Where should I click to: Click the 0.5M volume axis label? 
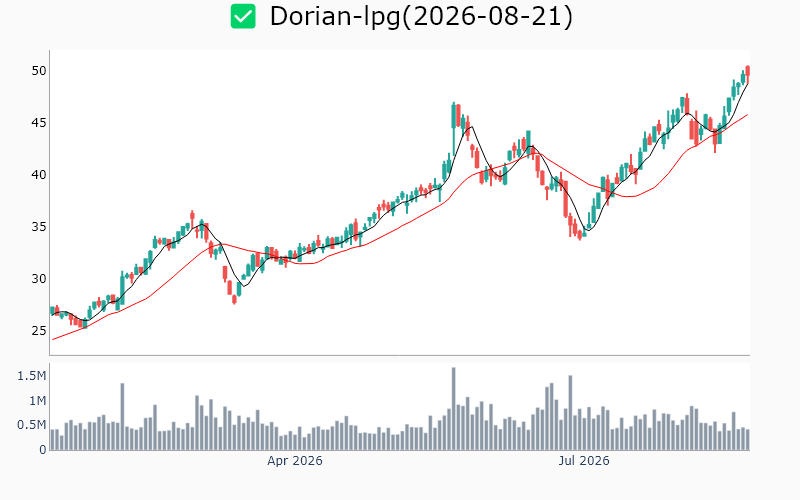click(x=32, y=426)
